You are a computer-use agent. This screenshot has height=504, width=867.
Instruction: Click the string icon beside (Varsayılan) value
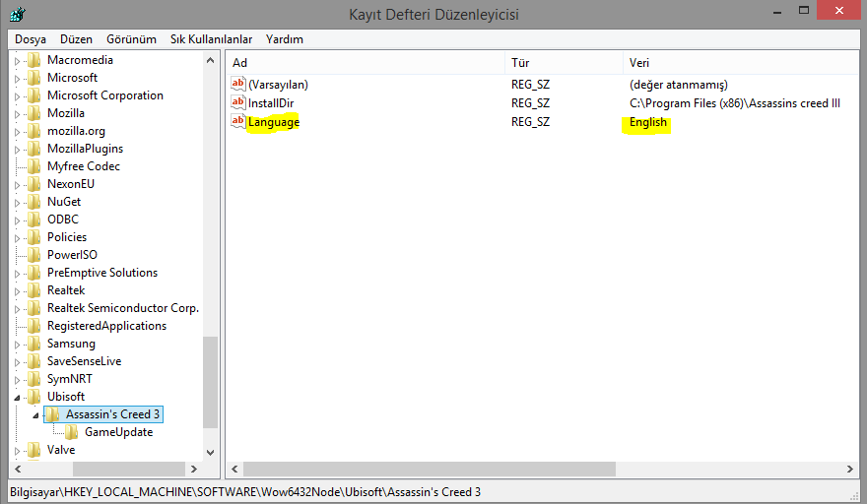pyautogui.click(x=237, y=85)
